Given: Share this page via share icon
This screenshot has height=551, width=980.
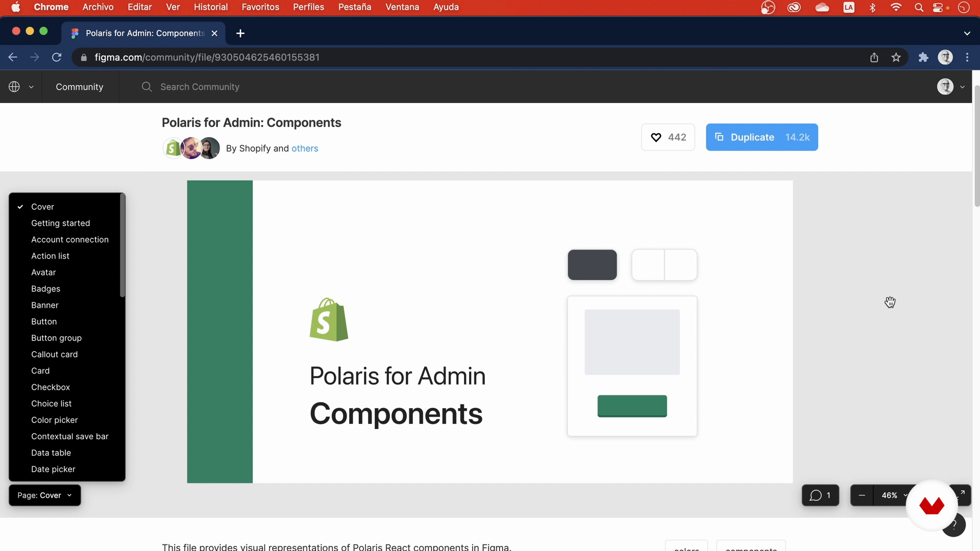Looking at the screenshot, I should 874,57.
